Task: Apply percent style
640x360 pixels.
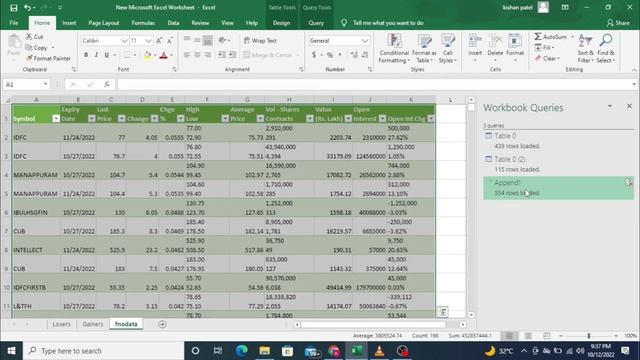Action: (x=330, y=55)
